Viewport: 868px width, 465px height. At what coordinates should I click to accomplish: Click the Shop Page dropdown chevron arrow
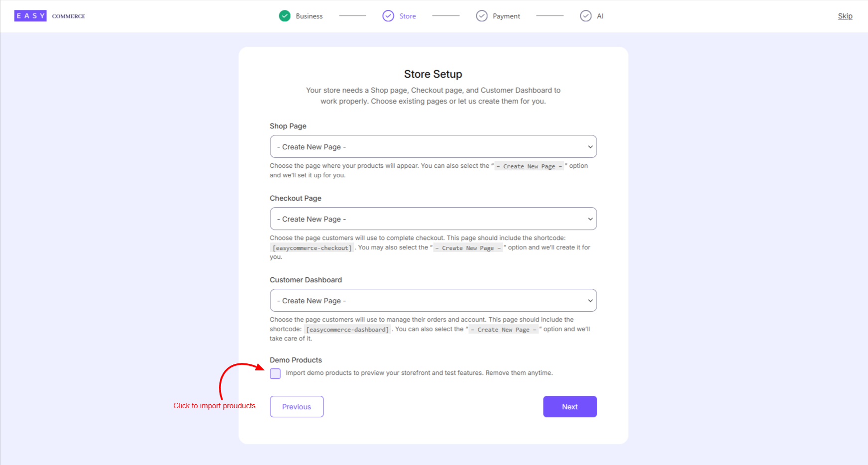[590, 147]
